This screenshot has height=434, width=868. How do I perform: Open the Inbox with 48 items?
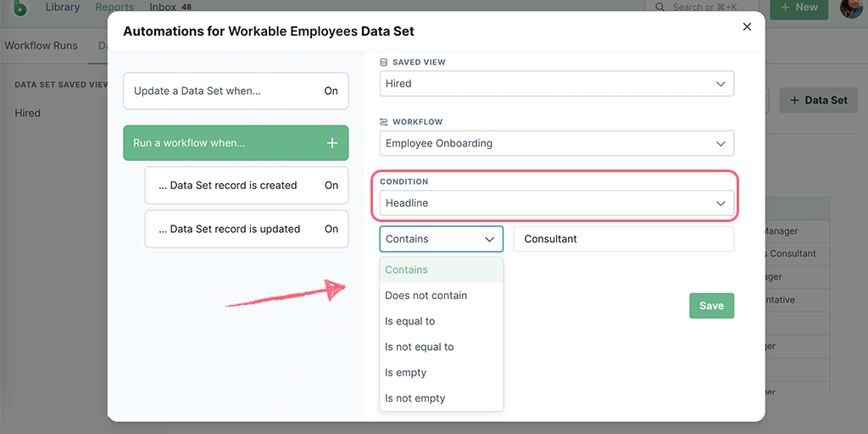(x=170, y=7)
